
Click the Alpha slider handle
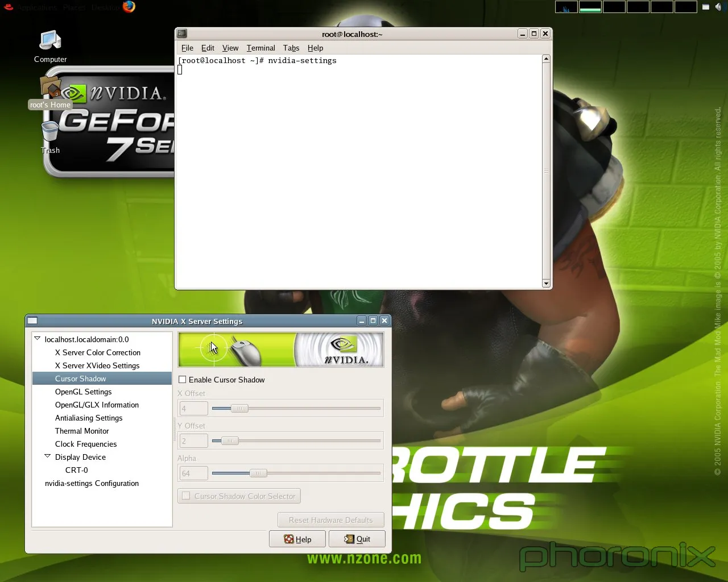tap(258, 473)
